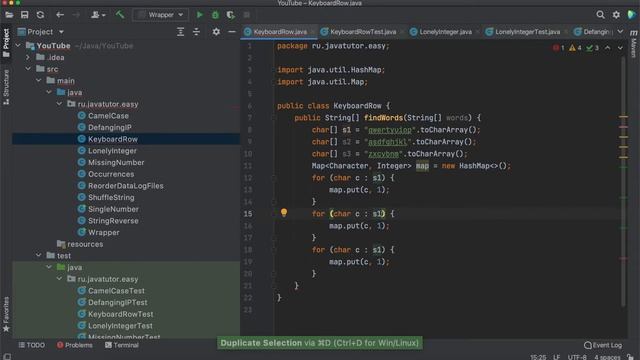Select MissingNumber class in tree
640x360 pixels.
(116, 162)
